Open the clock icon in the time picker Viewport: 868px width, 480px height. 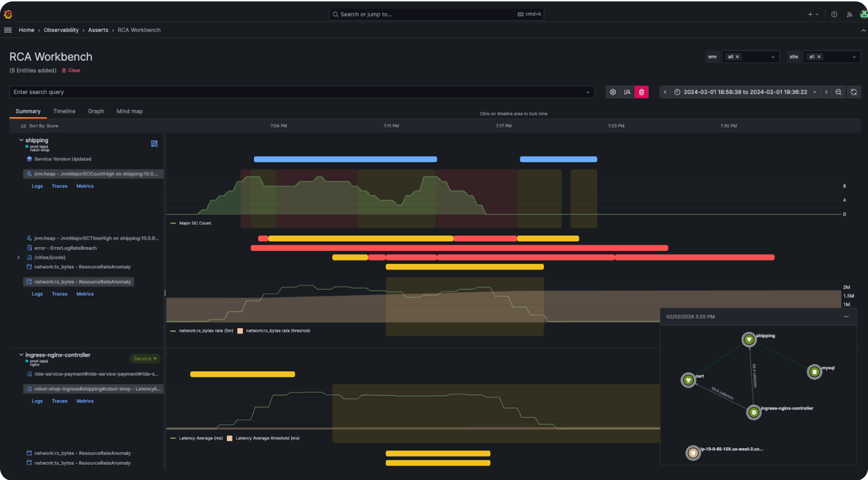677,92
